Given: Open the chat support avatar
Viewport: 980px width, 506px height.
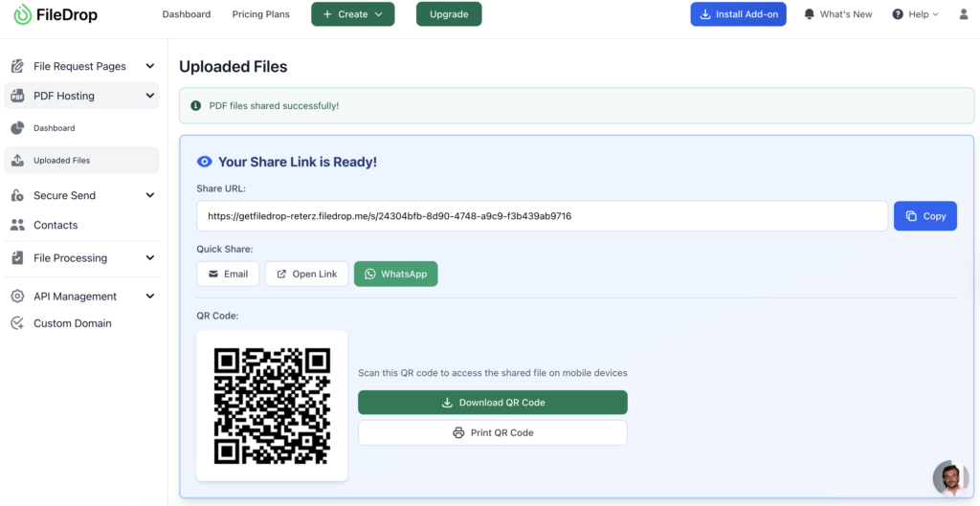Looking at the screenshot, I should pyautogui.click(x=950, y=478).
